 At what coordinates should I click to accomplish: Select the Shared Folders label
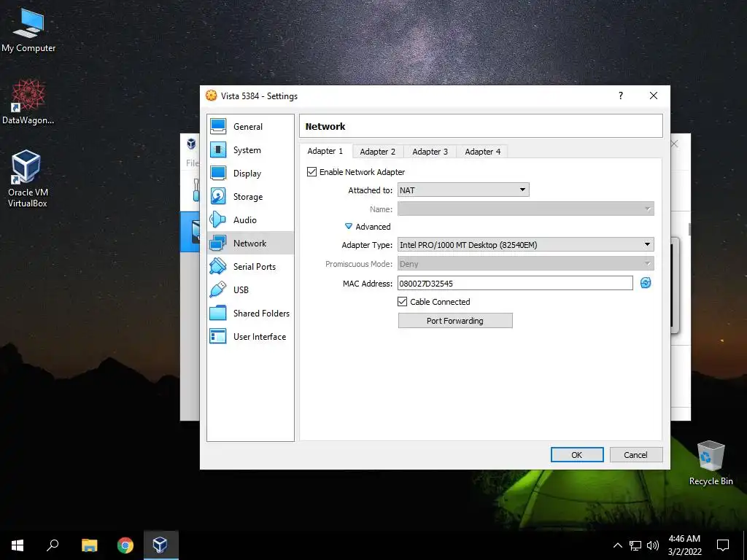pyautogui.click(x=261, y=314)
